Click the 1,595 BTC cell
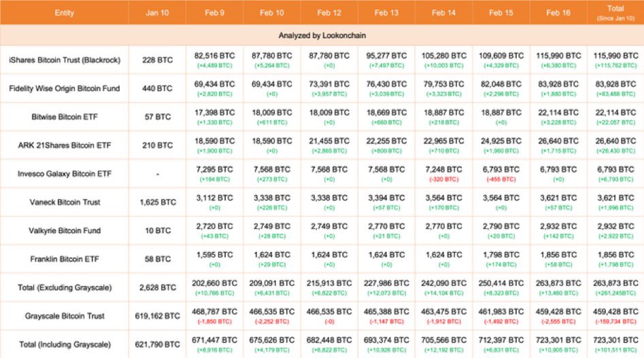 [x=214, y=259]
